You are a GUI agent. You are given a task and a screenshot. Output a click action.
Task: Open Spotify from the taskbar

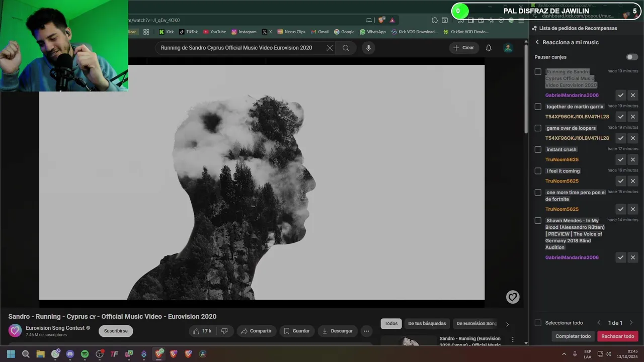coord(85,354)
